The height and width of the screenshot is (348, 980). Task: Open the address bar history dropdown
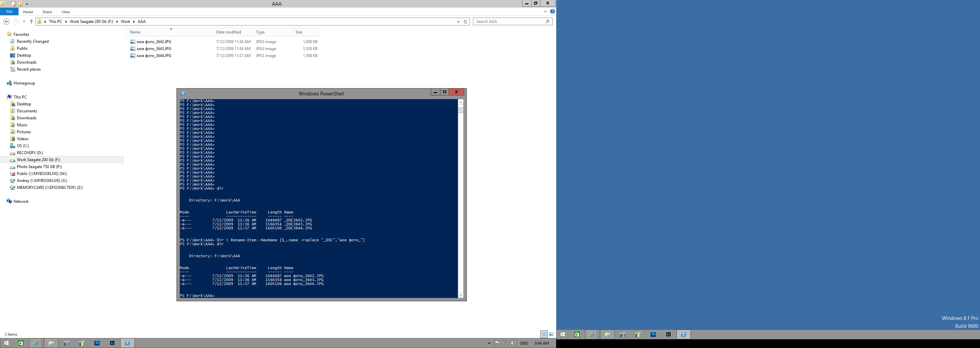(458, 22)
